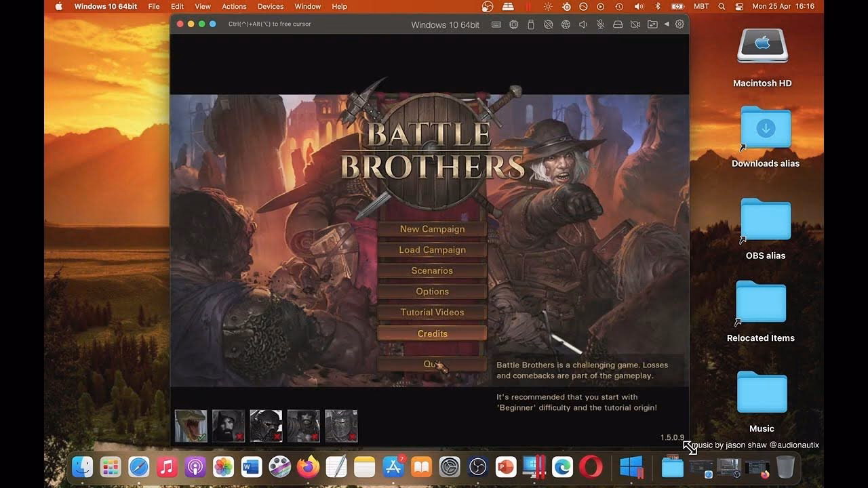The width and height of the screenshot is (868, 488).
Task: Open the Trash in the Dock
Action: point(785,466)
